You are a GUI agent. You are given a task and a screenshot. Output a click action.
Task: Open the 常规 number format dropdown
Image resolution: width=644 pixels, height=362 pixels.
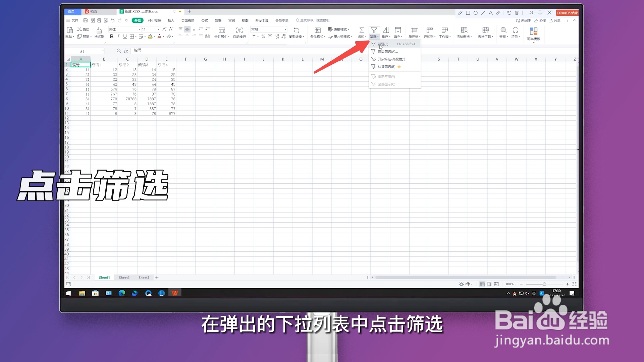click(285, 29)
